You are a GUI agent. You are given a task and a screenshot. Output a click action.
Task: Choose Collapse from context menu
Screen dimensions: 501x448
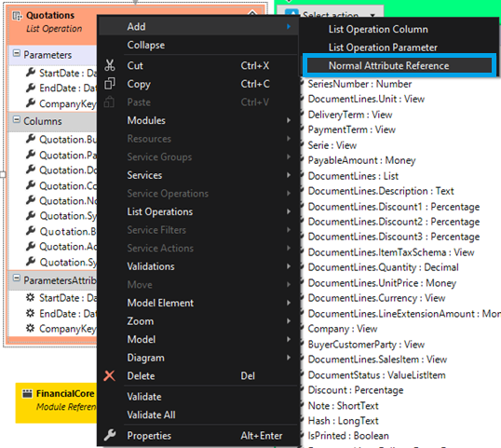click(198, 45)
